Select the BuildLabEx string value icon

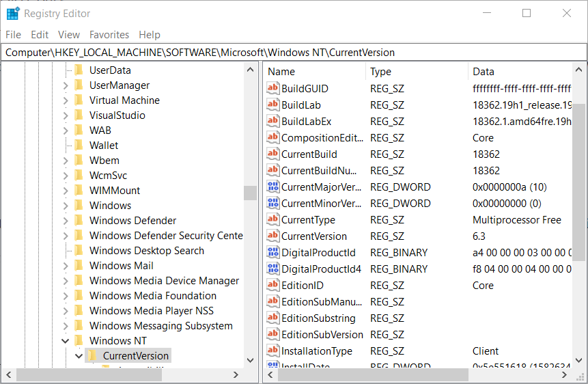pyautogui.click(x=272, y=121)
